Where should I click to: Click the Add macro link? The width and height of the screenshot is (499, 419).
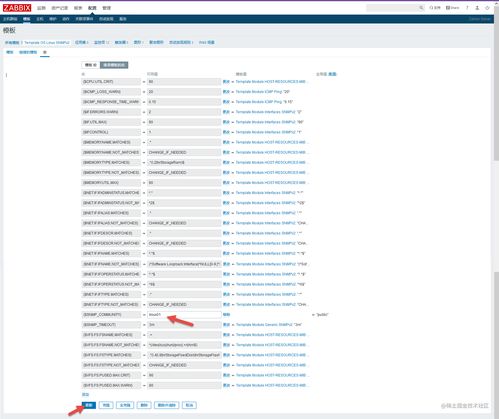point(85,394)
